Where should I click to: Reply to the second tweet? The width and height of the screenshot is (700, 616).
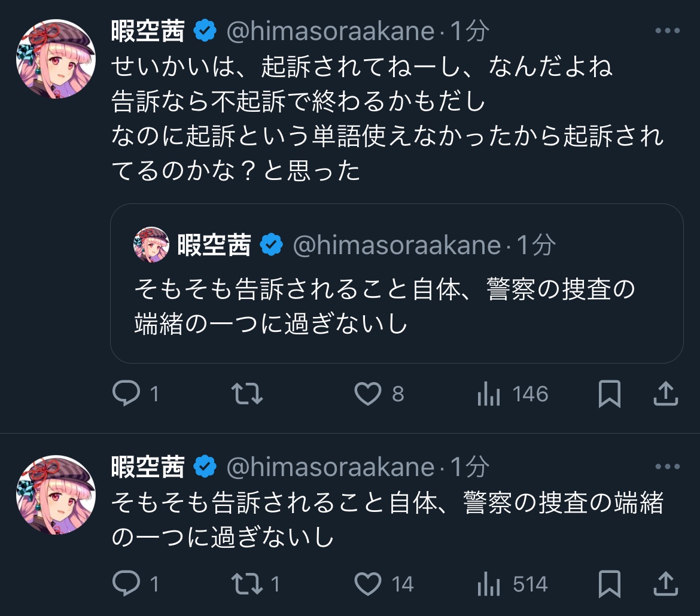(126, 584)
